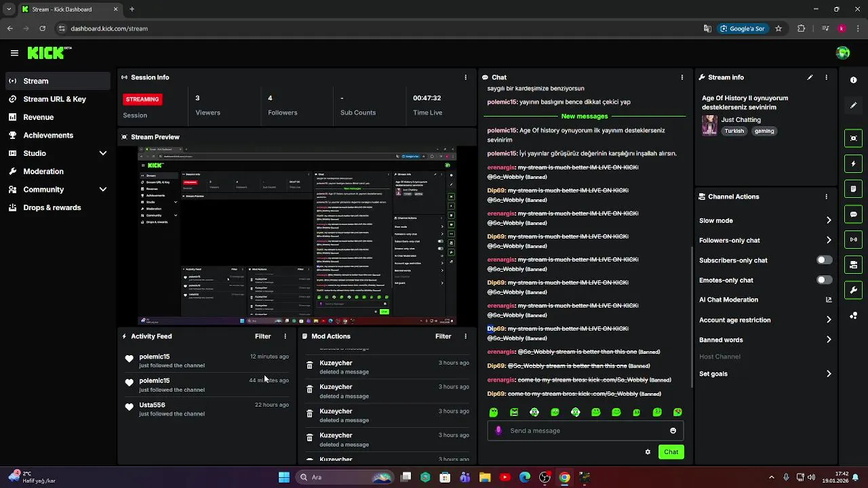This screenshot has height=488, width=868.
Task: Toggle Subscribers-only chat switch
Action: 825,260
